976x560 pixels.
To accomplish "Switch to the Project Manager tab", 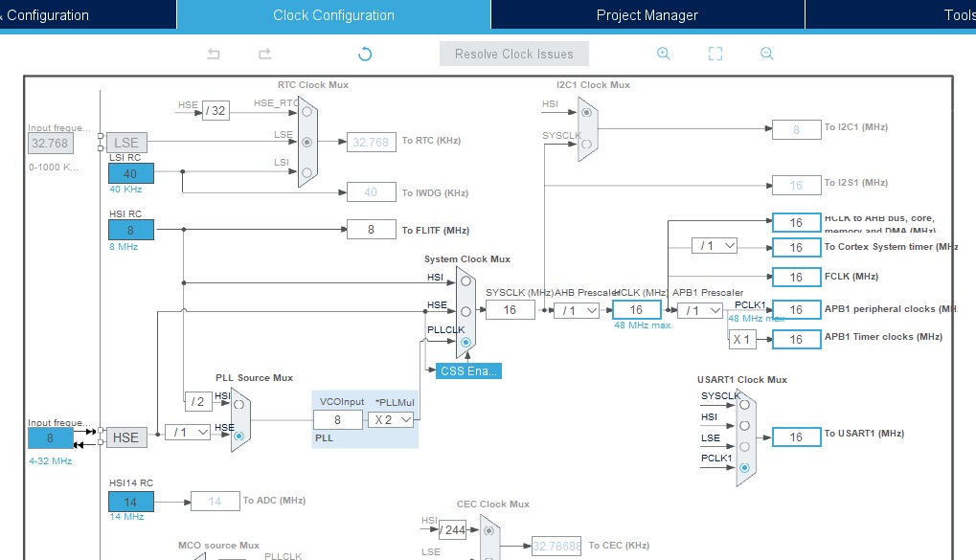I will 647,15.
